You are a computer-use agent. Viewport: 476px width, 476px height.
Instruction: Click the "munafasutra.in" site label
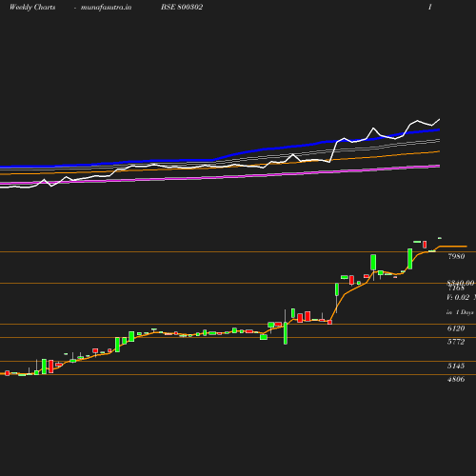pos(106,8)
